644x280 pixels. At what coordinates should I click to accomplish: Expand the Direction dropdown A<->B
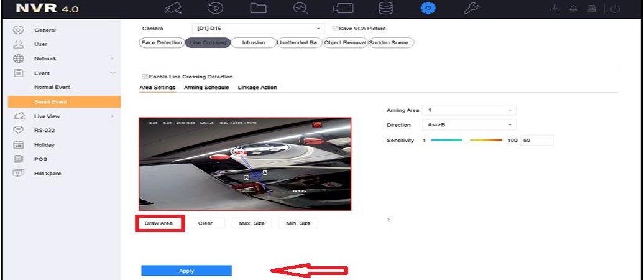[x=469, y=125]
